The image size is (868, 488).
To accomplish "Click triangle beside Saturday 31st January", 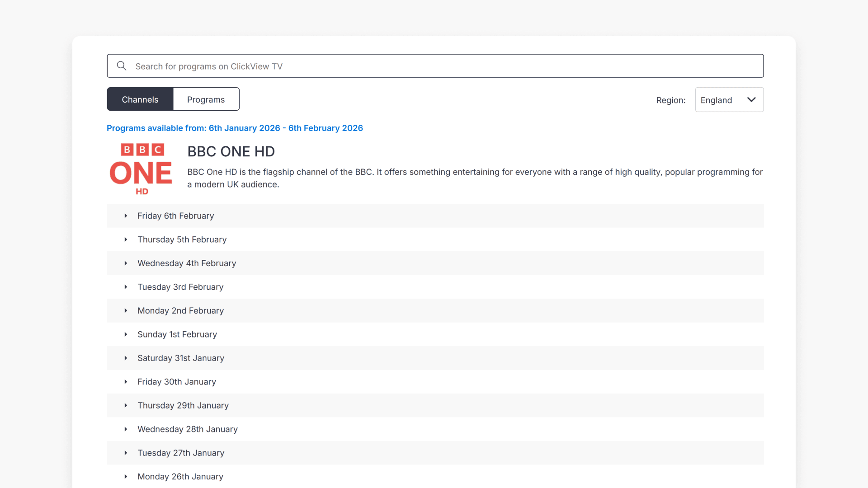I will (x=126, y=358).
